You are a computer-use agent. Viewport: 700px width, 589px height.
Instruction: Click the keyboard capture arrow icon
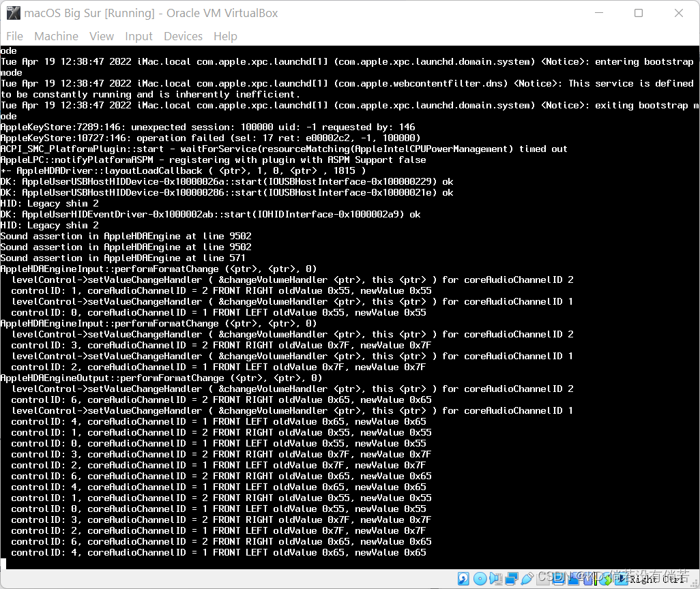coord(622,579)
